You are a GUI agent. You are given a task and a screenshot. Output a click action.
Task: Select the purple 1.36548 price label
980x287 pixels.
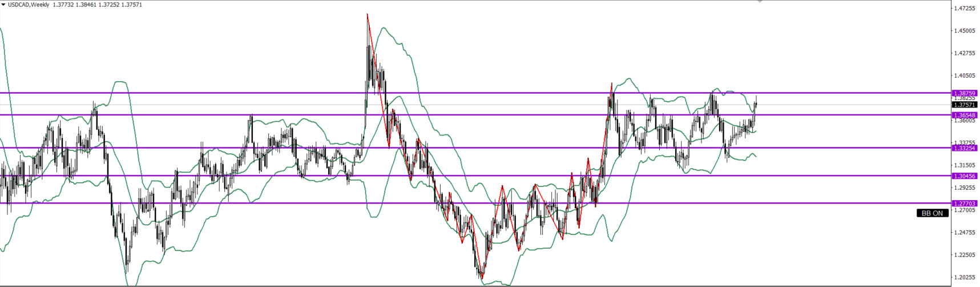[965, 115]
